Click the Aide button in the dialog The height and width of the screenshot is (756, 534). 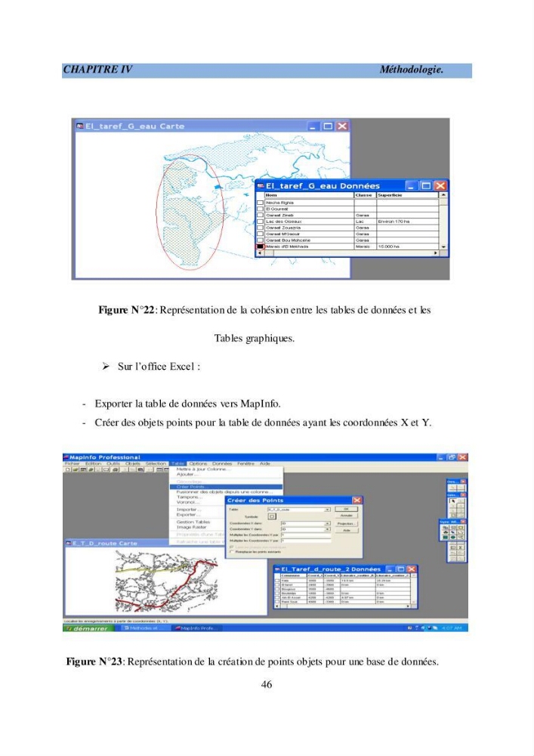346,531
